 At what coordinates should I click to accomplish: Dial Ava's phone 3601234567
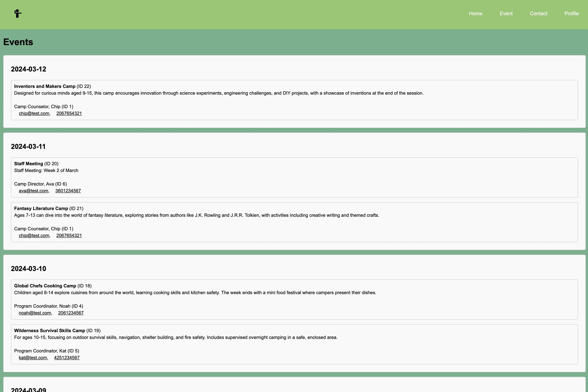click(x=68, y=191)
